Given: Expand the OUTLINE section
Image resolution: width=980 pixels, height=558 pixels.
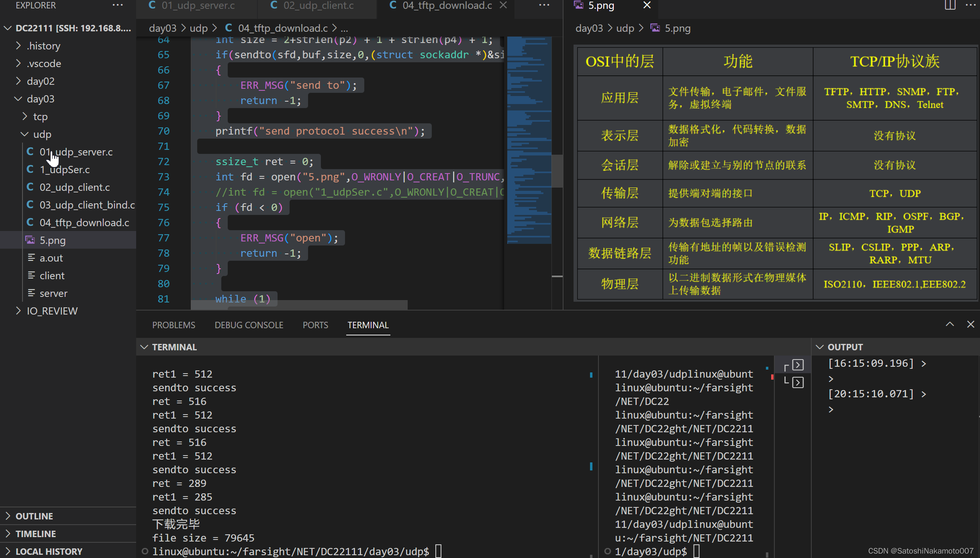Looking at the screenshot, I should tap(8, 516).
